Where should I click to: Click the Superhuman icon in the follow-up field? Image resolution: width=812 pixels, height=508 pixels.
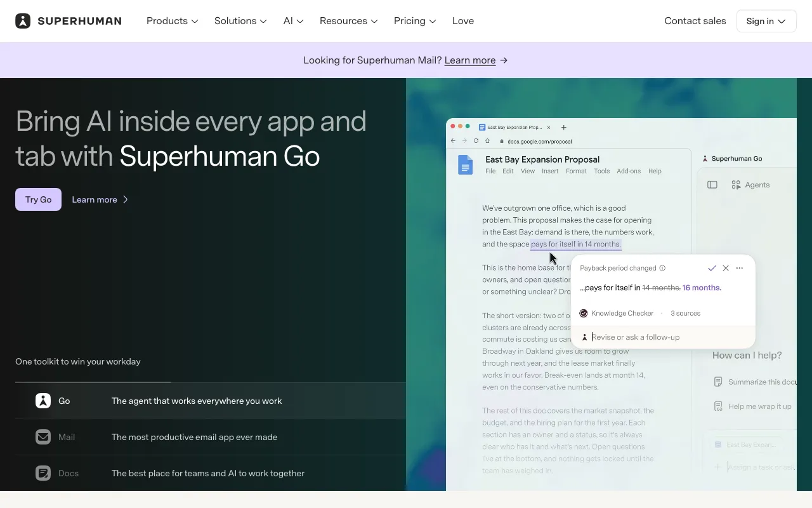pos(585,337)
